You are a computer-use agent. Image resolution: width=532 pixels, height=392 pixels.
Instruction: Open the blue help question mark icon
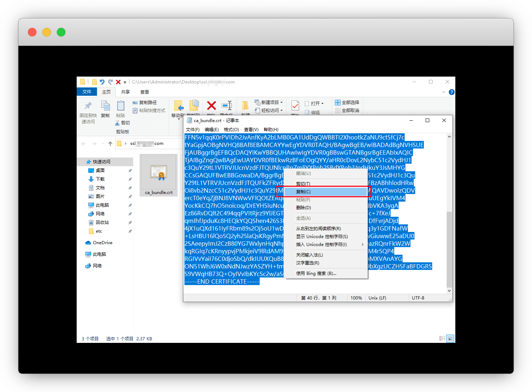(451, 92)
